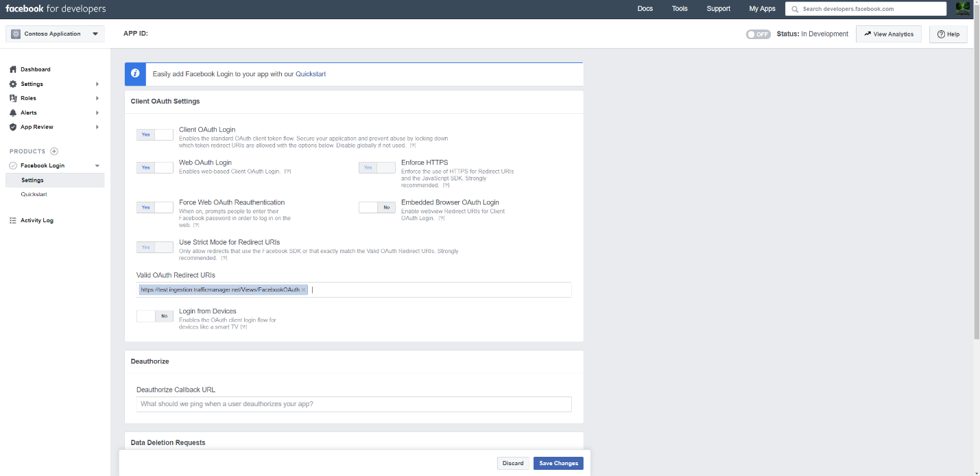Click the help [?] beside Client OAuth Login
Viewport: 980px width, 476px height.
[x=413, y=145]
